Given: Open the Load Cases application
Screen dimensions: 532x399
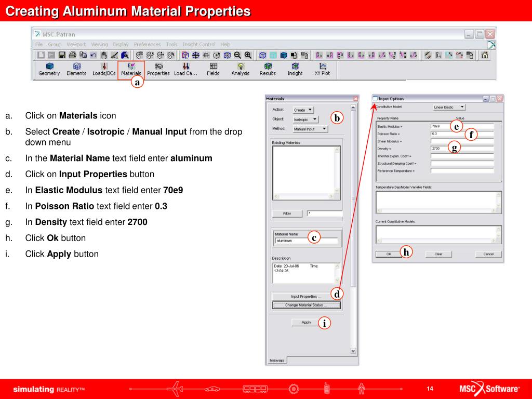Looking at the screenshot, I should pyautogui.click(x=185, y=69).
